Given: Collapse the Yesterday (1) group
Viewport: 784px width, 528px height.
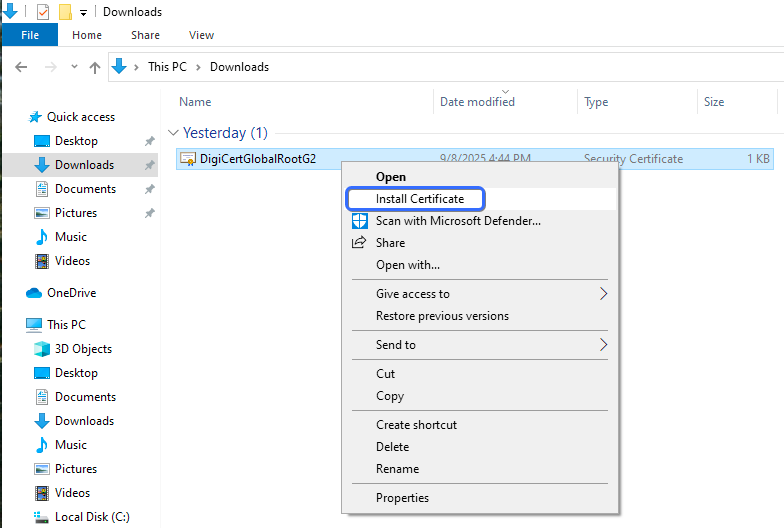Looking at the screenshot, I should [x=174, y=133].
